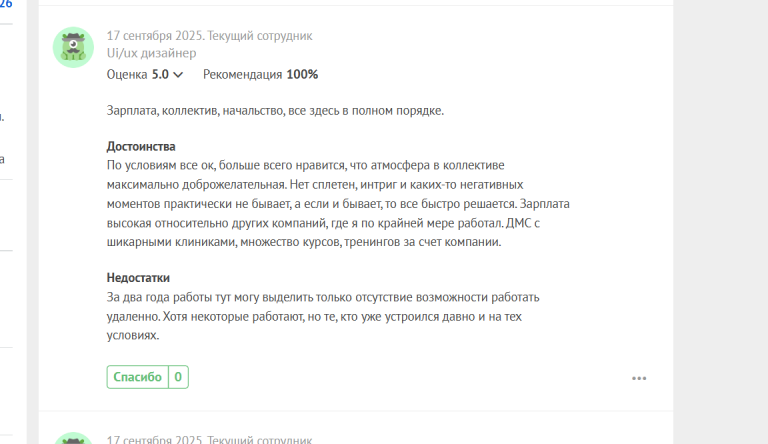Open the blue 26 link at the top left
768x444 pixels.
click(x=6, y=4)
